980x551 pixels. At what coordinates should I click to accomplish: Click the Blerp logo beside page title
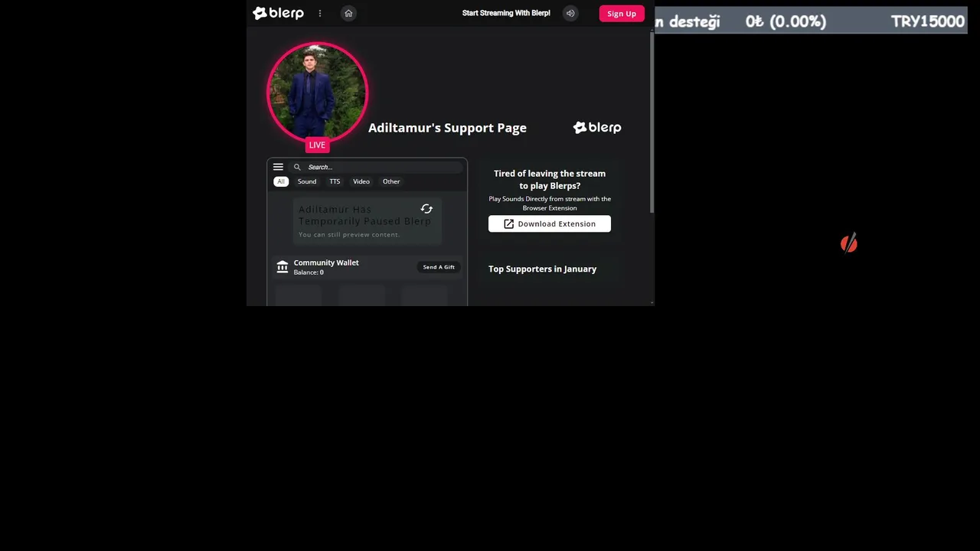pos(597,128)
